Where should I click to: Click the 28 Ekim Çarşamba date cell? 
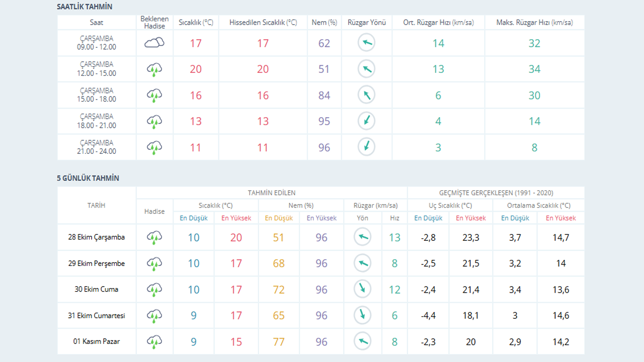point(97,237)
